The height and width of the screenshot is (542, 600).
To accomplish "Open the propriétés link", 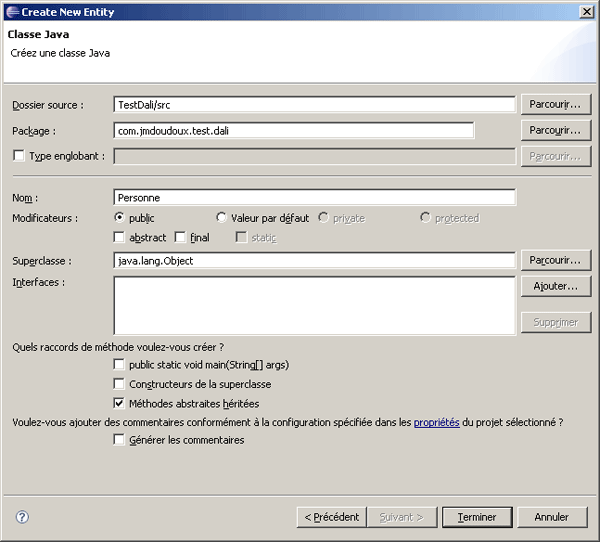I will coord(436,423).
